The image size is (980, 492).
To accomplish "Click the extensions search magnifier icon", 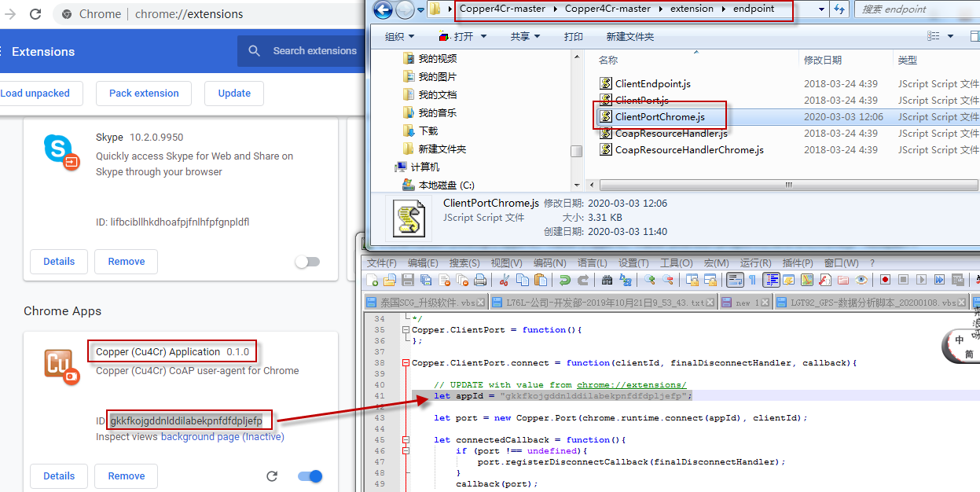I will click(x=254, y=51).
